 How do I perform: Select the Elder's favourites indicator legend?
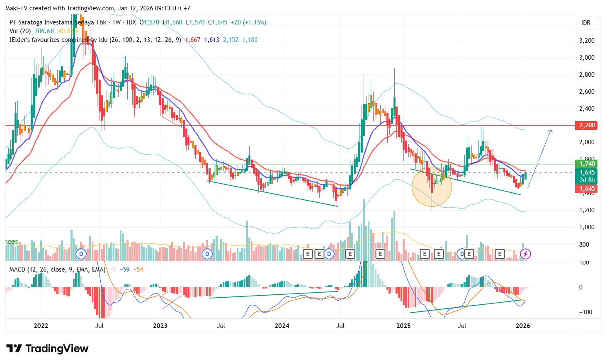[x=95, y=40]
